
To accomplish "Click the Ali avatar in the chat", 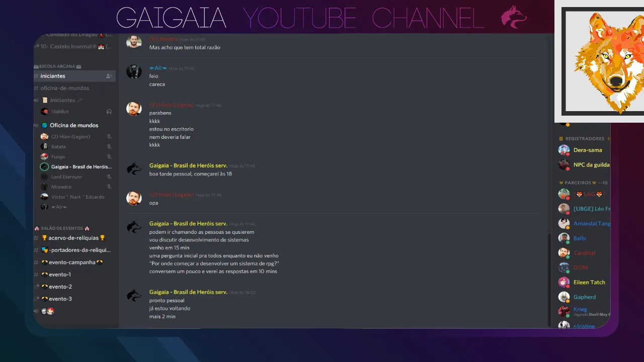I will [x=134, y=71].
